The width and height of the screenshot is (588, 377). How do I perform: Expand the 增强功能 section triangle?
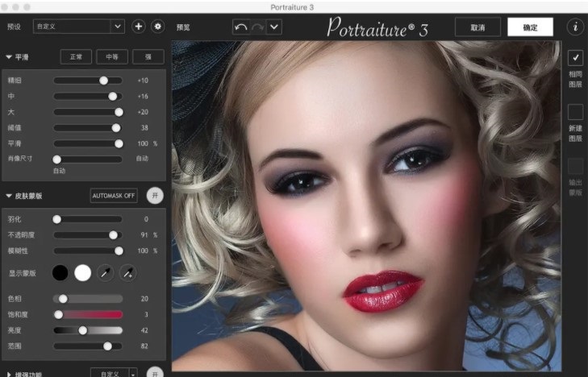coord(10,374)
